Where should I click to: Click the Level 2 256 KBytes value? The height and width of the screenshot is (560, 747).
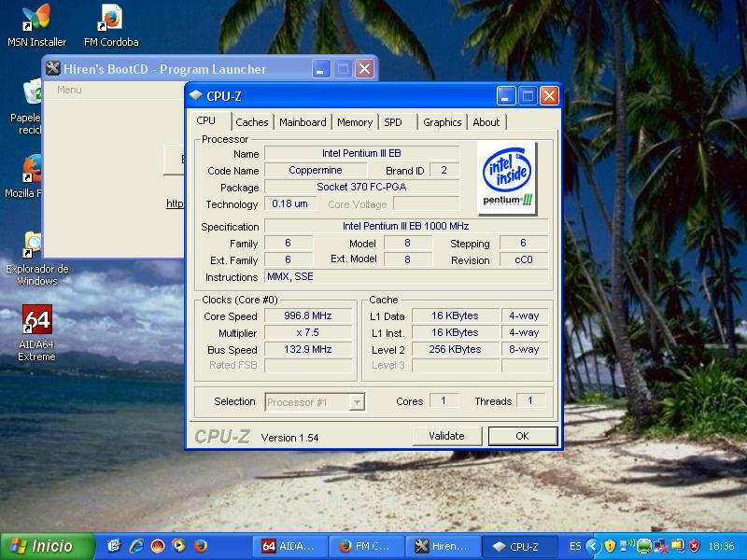456,349
